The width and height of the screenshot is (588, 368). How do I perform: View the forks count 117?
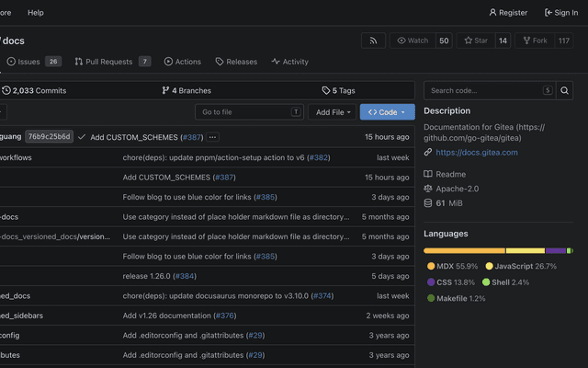(563, 40)
